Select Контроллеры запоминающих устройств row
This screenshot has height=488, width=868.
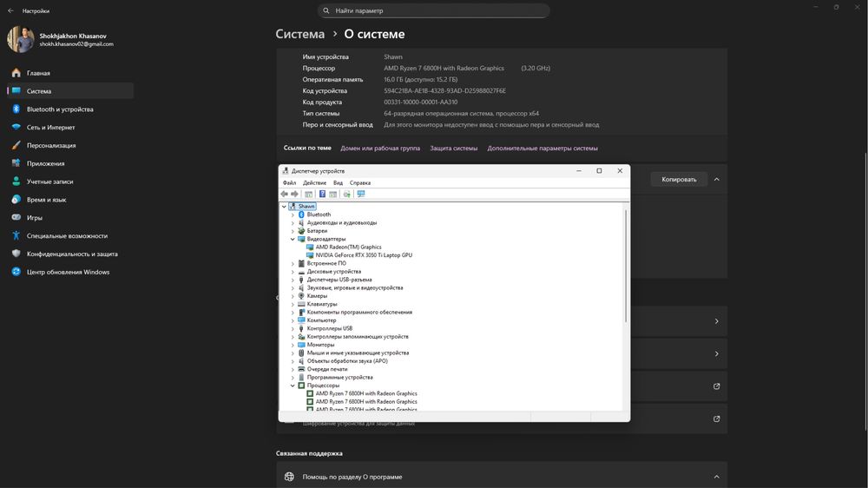click(x=358, y=337)
